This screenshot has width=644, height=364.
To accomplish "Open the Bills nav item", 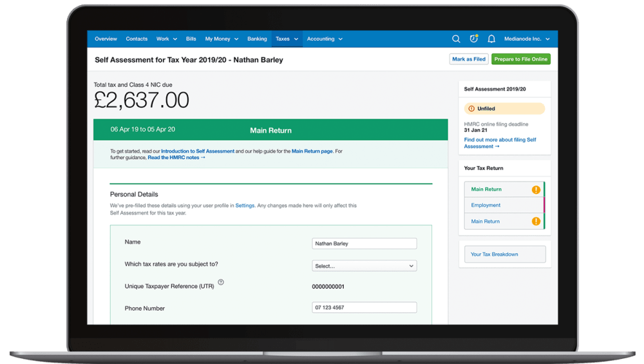I will 191,39.
